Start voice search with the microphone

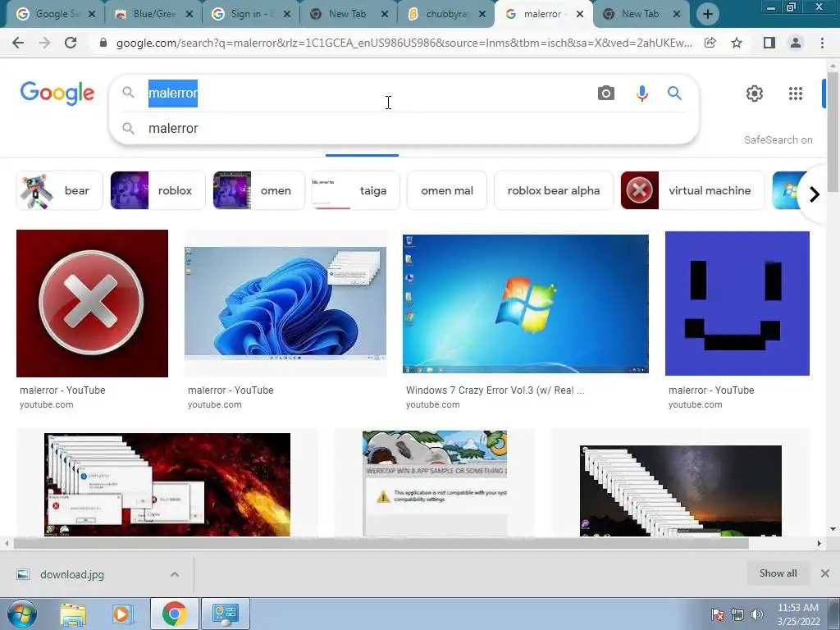click(x=641, y=94)
